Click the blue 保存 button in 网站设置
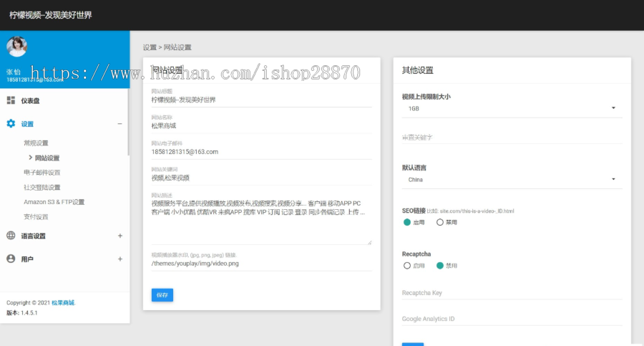The width and height of the screenshot is (644, 346). (x=162, y=295)
